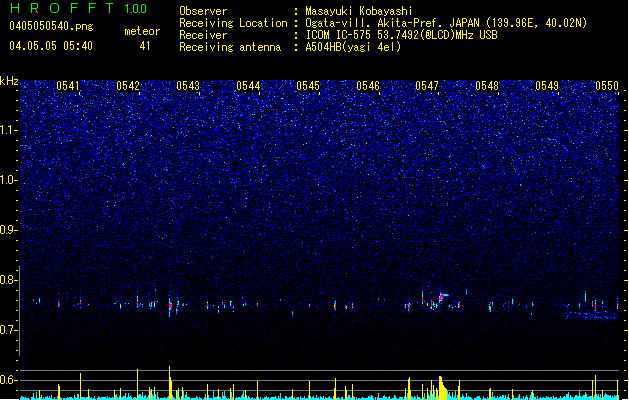
Task: Click the 0543 time marker
Action: (x=188, y=86)
